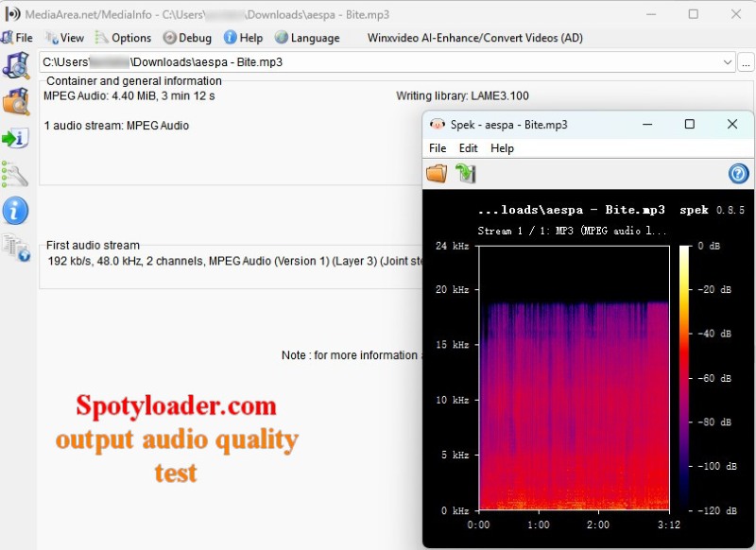Click the '192 kb/s, 48.0 kHz' stream line
This screenshot has width=756, height=550.
[234, 261]
